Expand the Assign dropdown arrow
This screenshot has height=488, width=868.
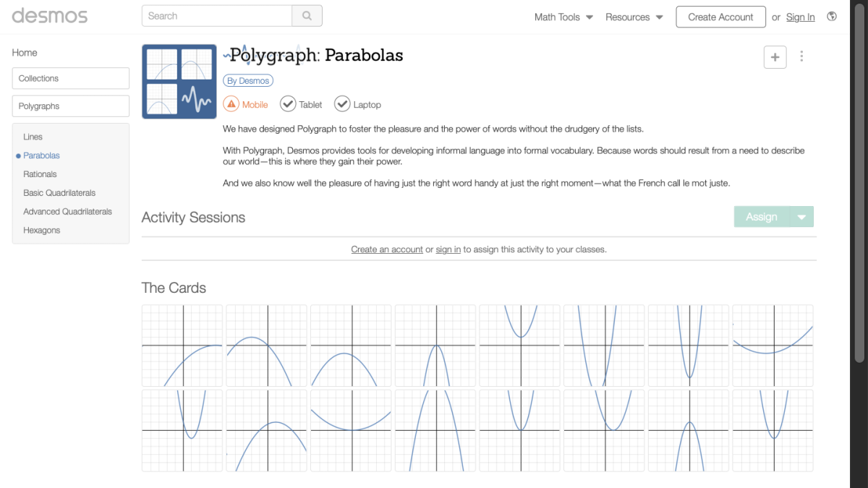801,216
